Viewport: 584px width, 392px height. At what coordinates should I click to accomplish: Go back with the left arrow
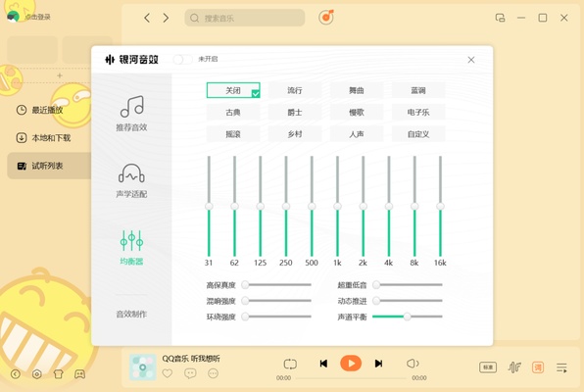pos(147,18)
